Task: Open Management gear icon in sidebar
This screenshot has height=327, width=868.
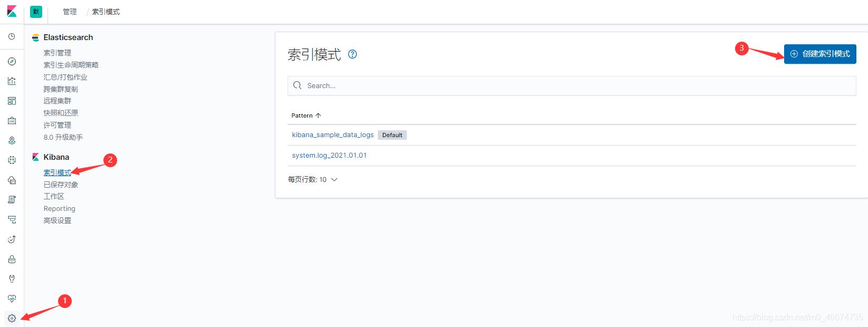Action: click(x=12, y=319)
